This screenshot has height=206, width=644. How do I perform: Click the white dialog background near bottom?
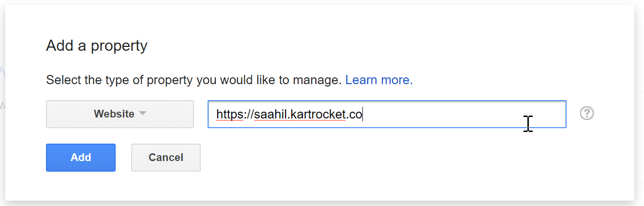coord(387,186)
